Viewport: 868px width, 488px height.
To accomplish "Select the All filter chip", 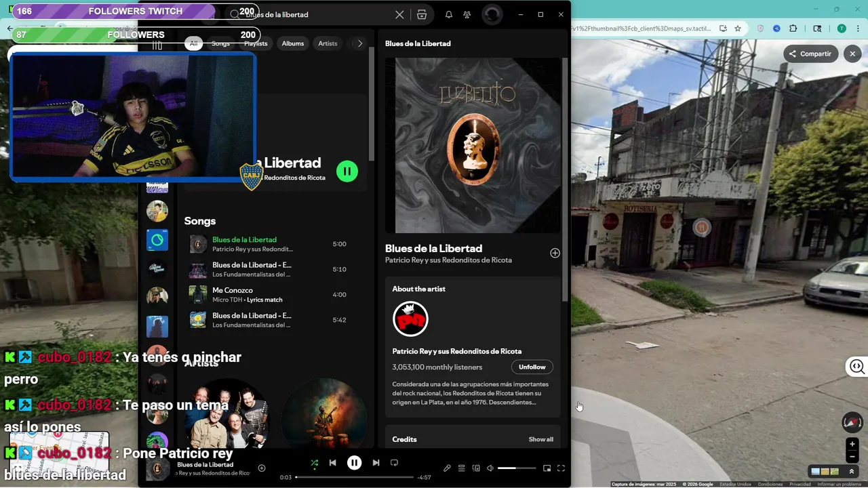I will point(193,43).
